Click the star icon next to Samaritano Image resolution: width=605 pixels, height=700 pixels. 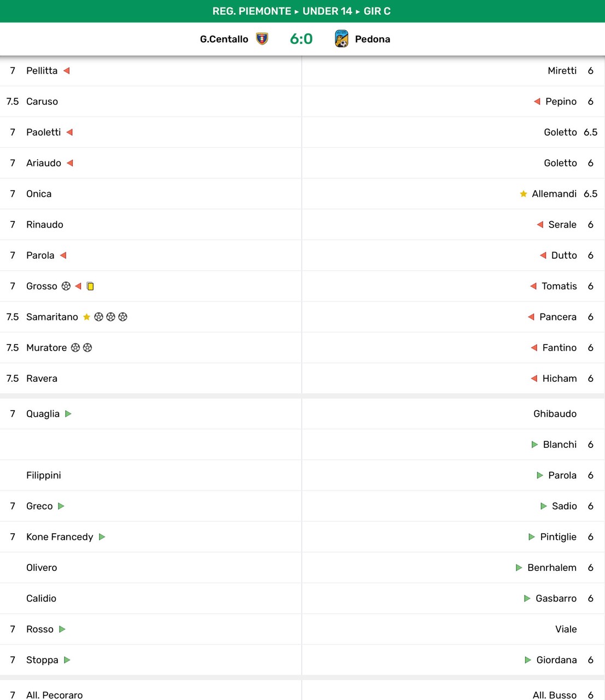tap(86, 317)
